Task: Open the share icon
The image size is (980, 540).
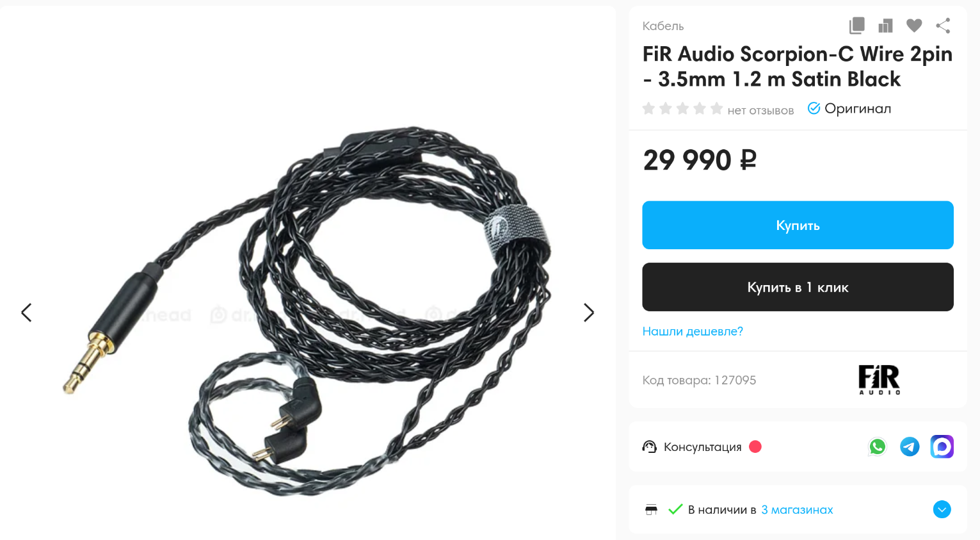Action: [x=943, y=26]
